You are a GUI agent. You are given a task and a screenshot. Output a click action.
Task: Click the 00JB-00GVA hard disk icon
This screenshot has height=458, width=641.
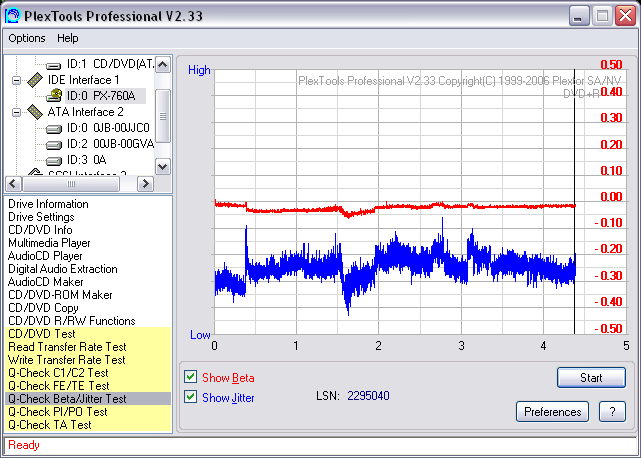point(54,145)
